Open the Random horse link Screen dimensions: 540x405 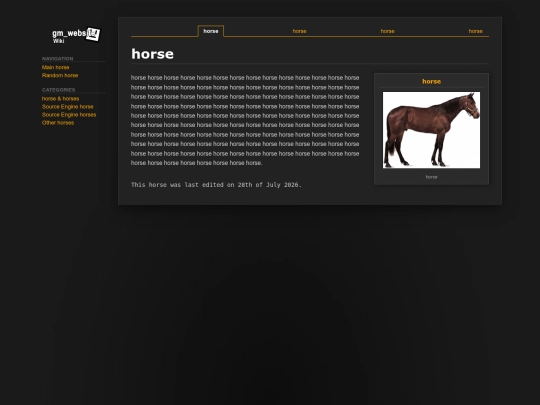[60, 75]
